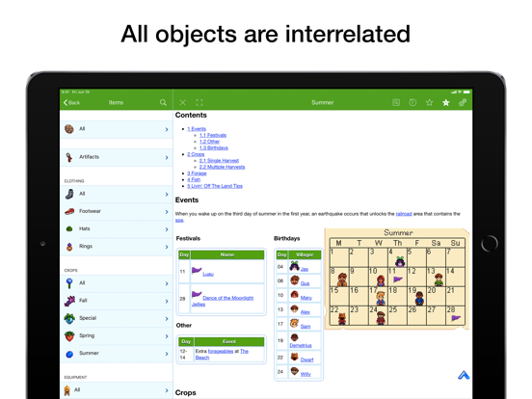Open Alex villager link

coord(306,312)
